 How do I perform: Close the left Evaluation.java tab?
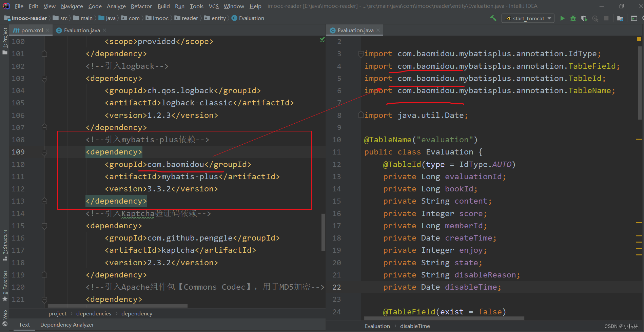pos(104,30)
